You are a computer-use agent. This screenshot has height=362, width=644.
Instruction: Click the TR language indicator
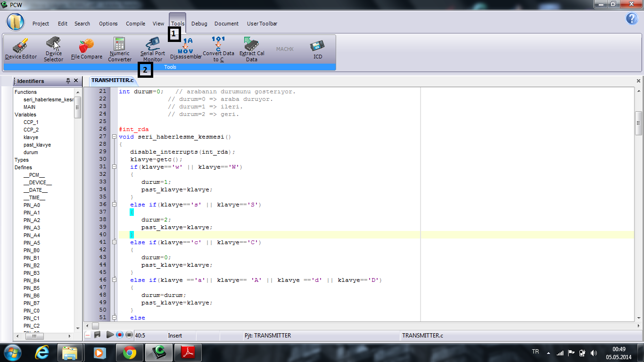click(535, 352)
